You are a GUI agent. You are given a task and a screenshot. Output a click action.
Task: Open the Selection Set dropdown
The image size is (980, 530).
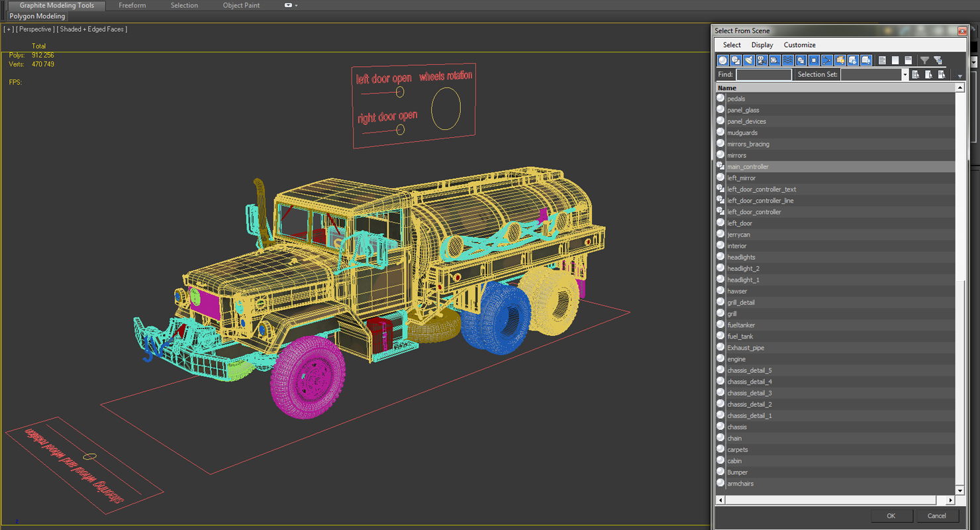pos(905,75)
